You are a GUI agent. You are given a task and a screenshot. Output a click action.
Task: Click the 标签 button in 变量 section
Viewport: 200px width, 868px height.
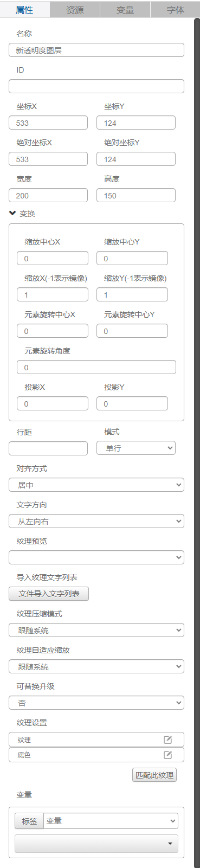click(29, 821)
